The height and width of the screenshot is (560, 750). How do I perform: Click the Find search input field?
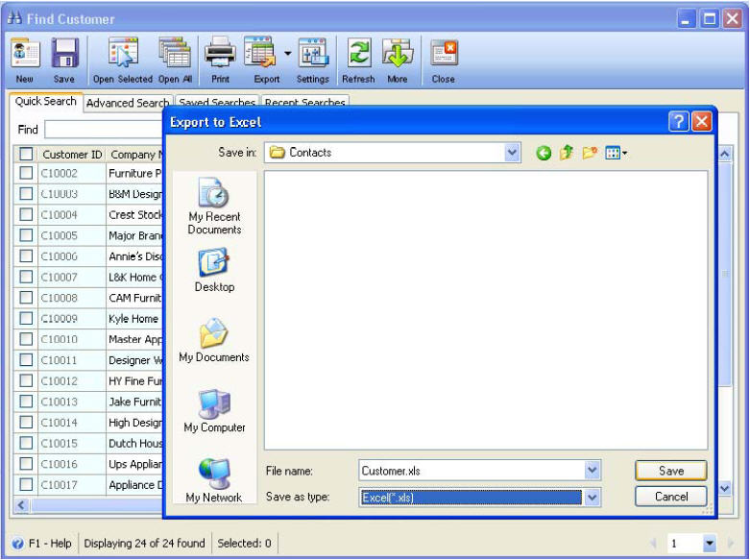[x=104, y=130]
